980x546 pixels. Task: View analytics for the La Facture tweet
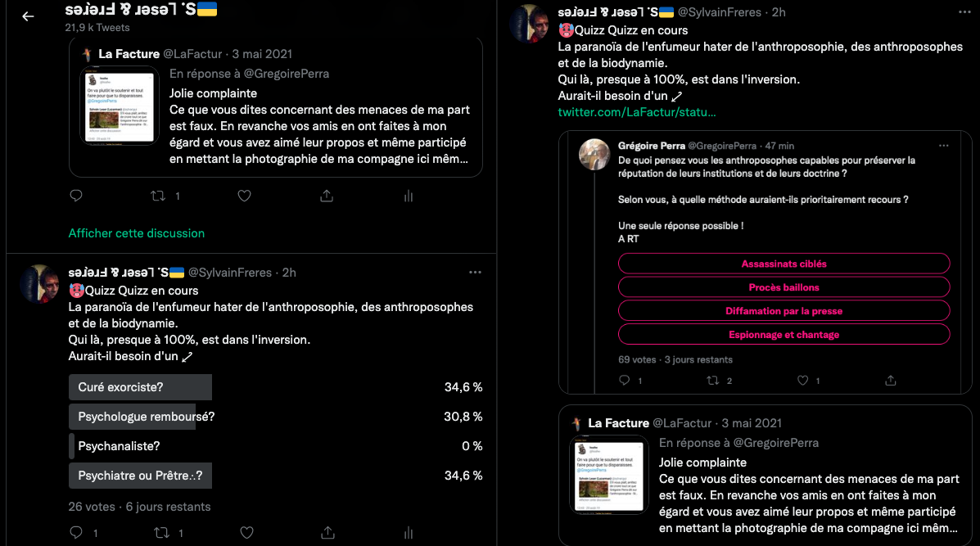(x=409, y=196)
